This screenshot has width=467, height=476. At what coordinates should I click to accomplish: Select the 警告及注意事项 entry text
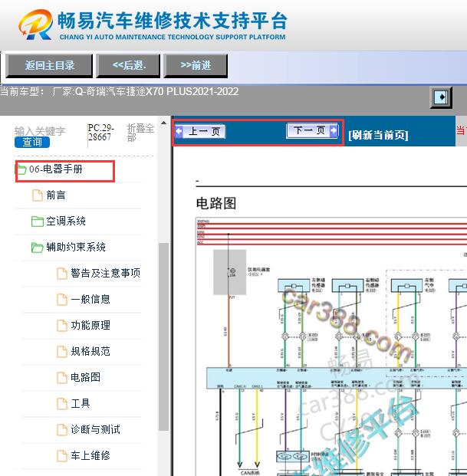point(105,273)
